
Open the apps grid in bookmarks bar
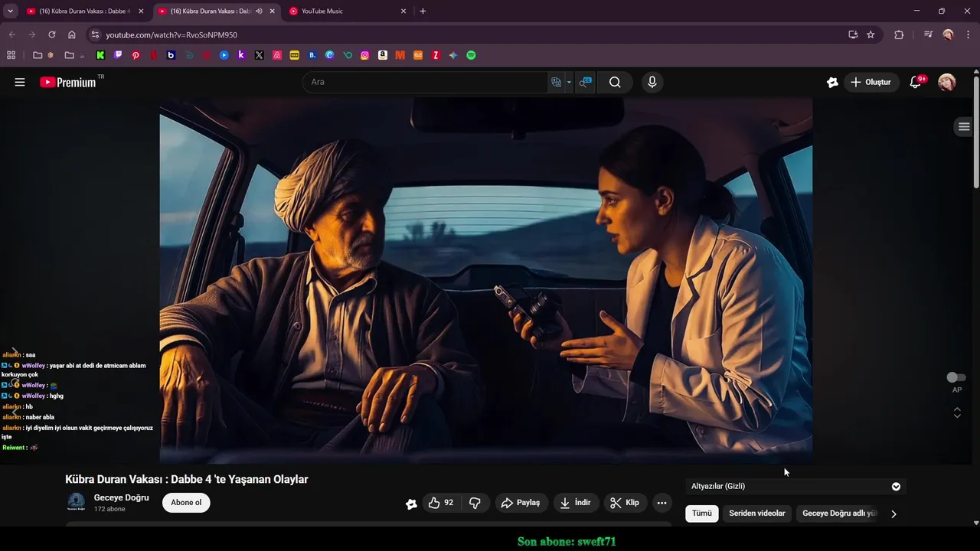[11, 55]
